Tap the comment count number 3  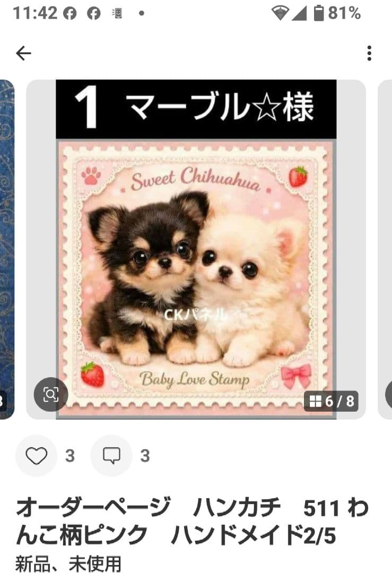[145, 456]
